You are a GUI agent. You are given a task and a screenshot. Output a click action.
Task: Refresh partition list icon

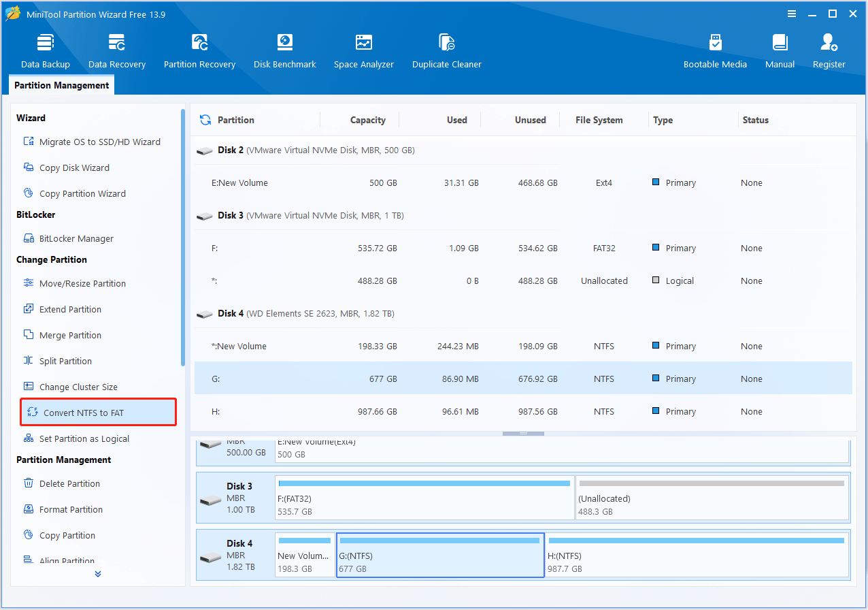click(x=205, y=120)
